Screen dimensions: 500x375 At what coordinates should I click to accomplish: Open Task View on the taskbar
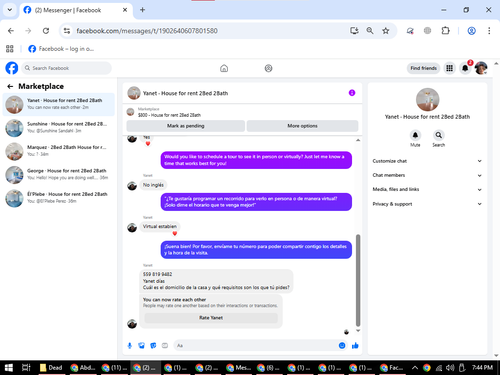[x=26, y=368]
